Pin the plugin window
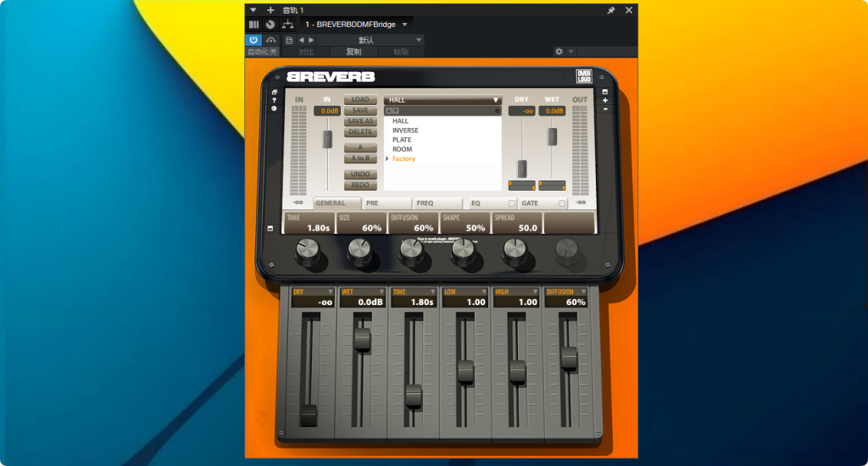 [611, 10]
